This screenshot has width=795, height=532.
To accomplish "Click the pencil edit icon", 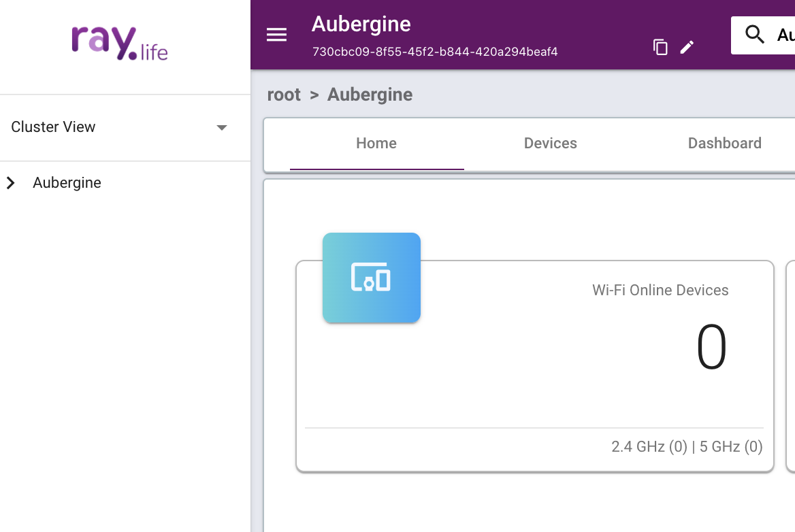I will click(x=687, y=47).
